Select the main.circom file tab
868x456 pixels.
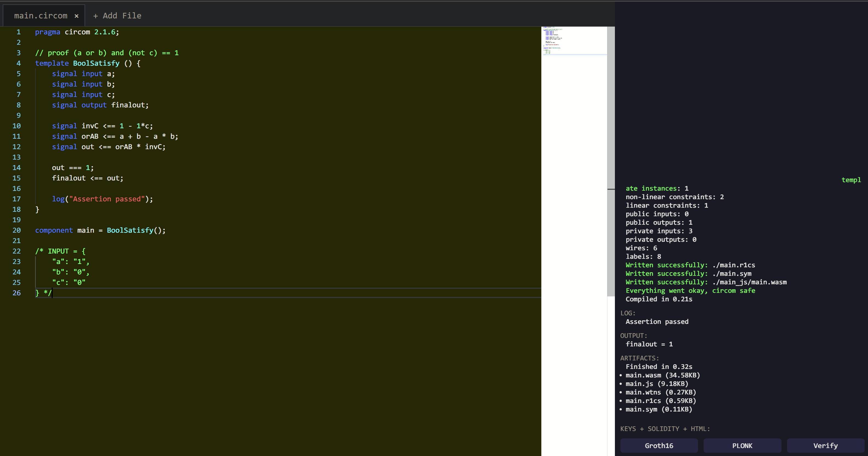[x=40, y=16]
